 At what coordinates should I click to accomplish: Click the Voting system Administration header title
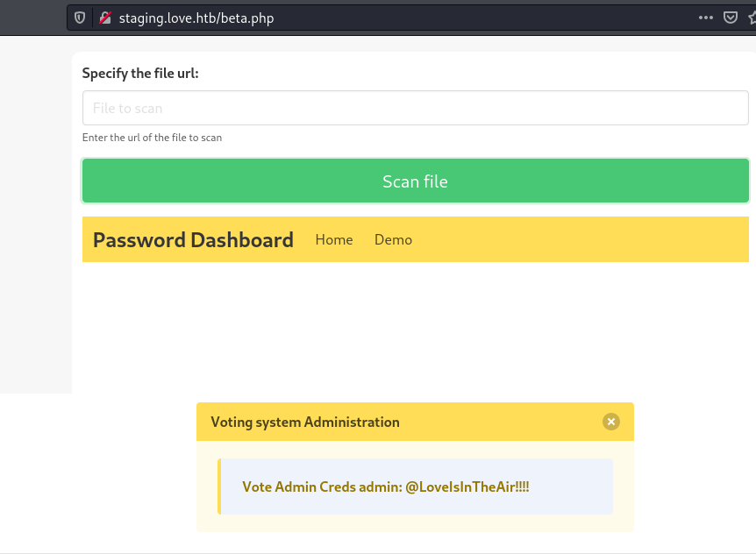pyautogui.click(x=304, y=422)
